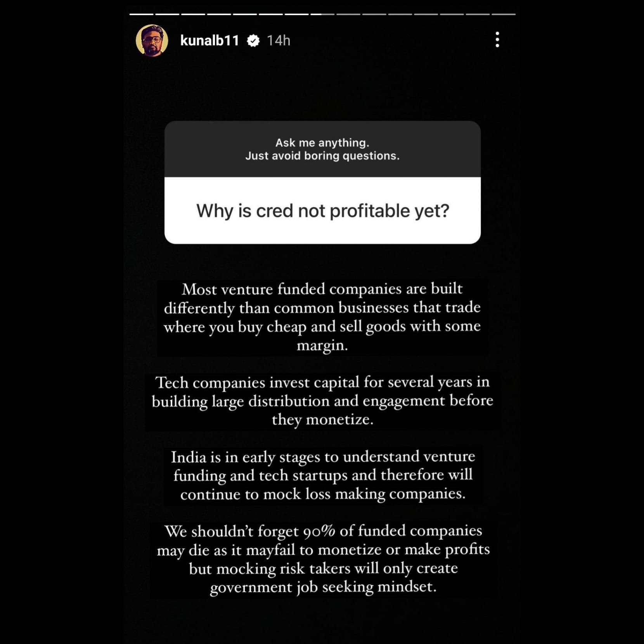Select the fourth story progress segment

[219, 14]
